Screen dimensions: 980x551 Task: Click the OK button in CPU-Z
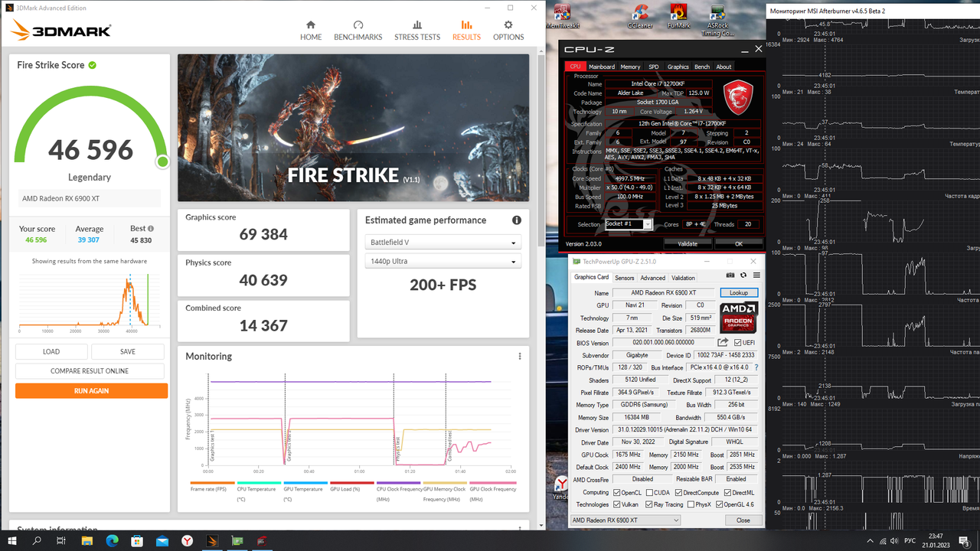738,244
